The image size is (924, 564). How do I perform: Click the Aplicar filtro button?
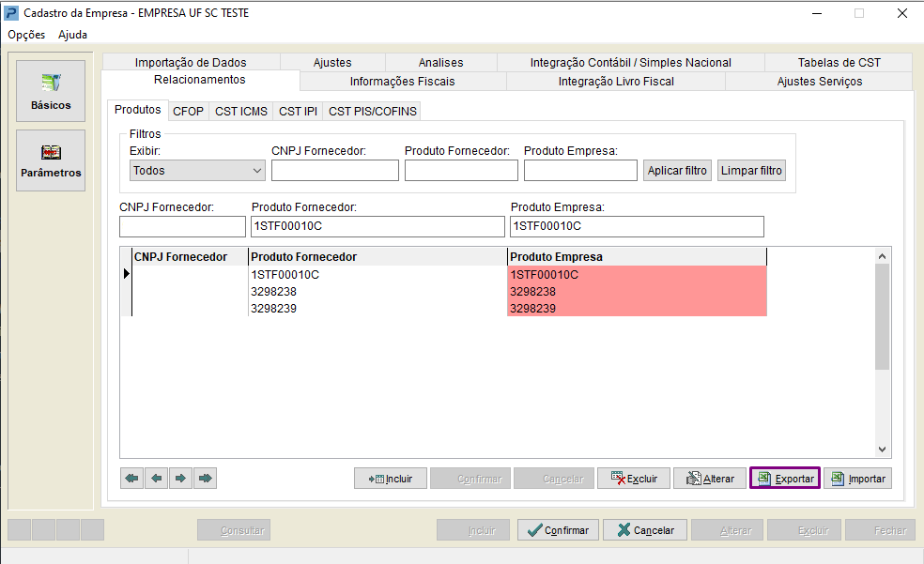[x=677, y=171]
